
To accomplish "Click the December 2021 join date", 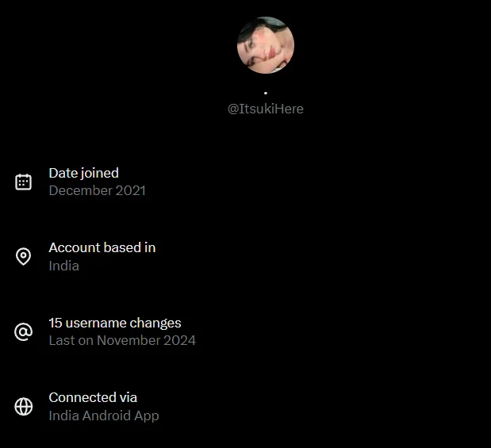I will 97,190.
